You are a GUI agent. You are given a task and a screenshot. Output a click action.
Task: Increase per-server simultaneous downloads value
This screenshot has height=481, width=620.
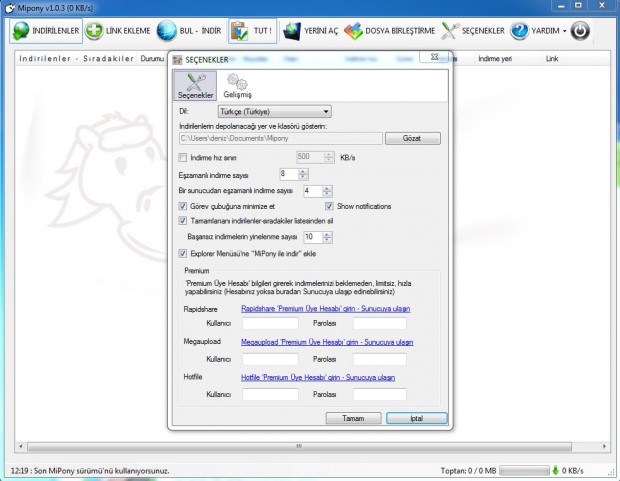coord(327,188)
